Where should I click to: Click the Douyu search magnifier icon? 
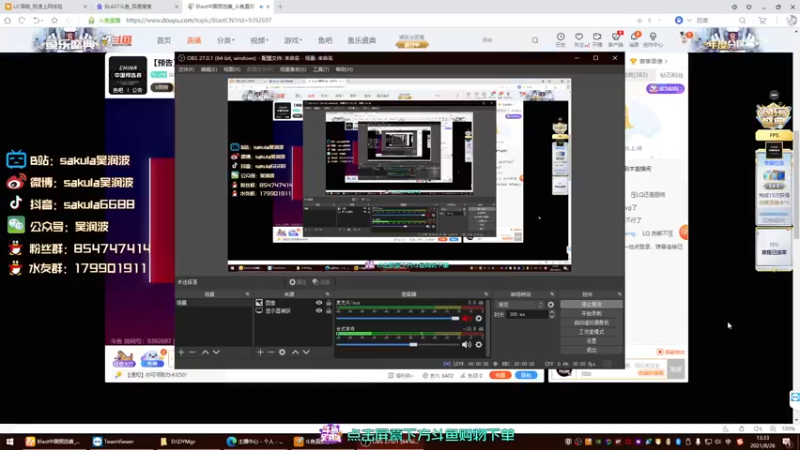click(x=535, y=40)
